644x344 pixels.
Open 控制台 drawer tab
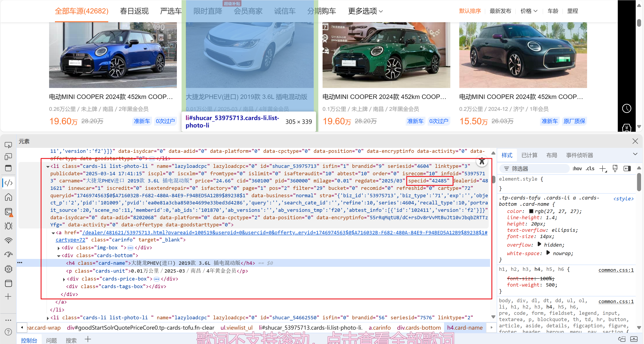coord(29,340)
